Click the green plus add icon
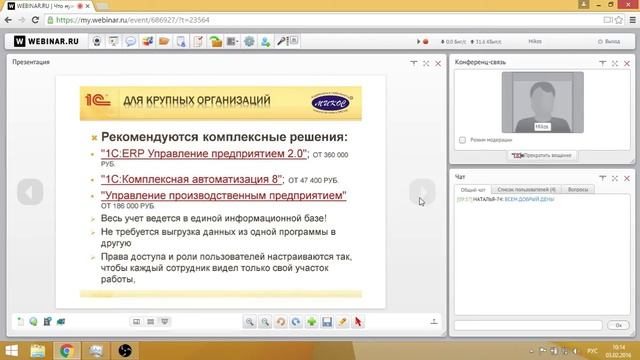 coord(311,322)
